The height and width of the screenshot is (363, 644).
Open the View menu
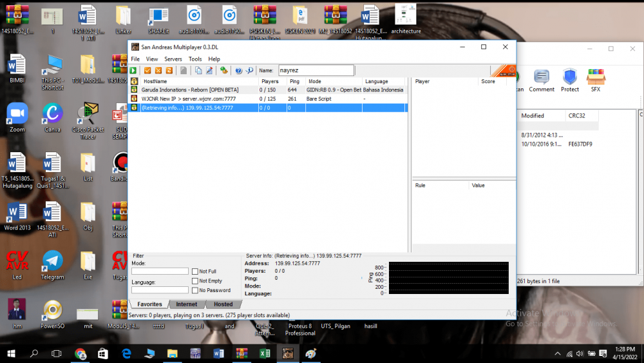(x=151, y=59)
